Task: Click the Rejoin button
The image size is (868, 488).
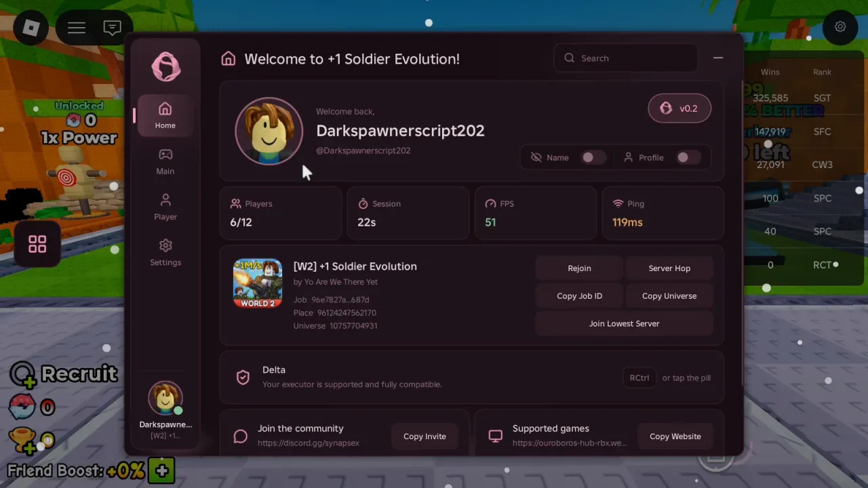Action: pyautogui.click(x=579, y=268)
